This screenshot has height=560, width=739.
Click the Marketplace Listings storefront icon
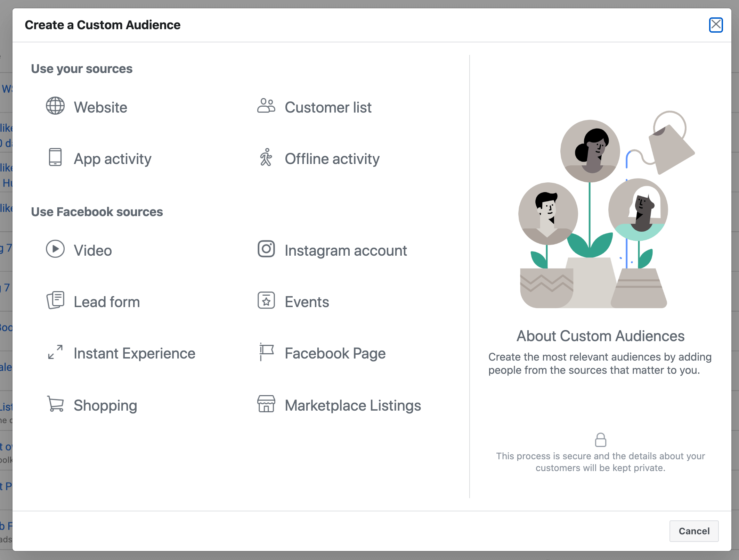(x=266, y=404)
